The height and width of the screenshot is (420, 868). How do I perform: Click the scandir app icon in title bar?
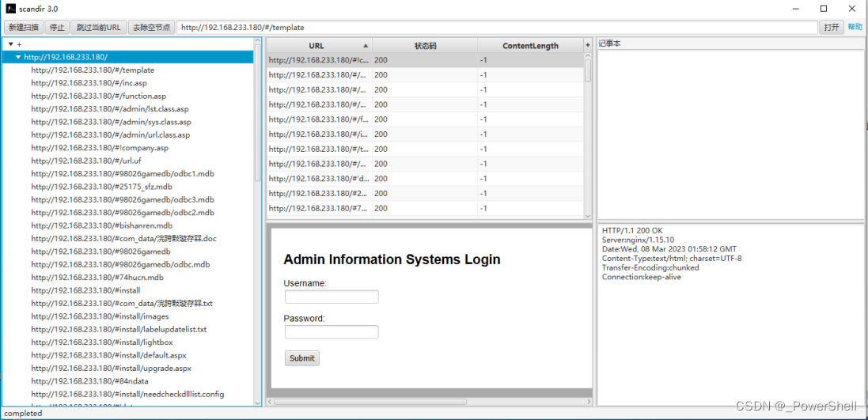(x=10, y=9)
